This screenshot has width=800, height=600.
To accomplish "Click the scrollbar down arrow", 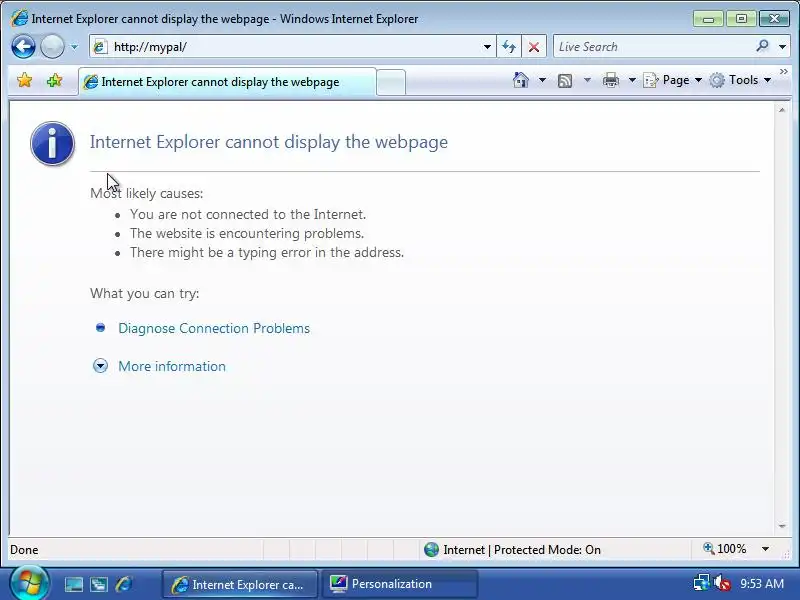I will click(x=782, y=526).
